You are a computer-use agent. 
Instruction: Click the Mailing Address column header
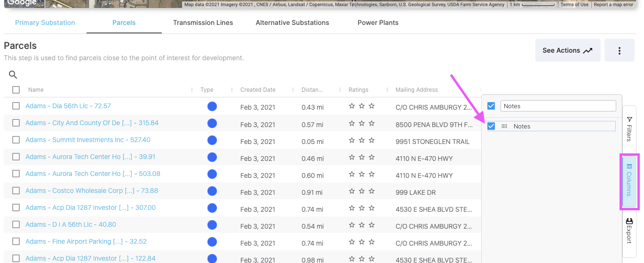(x=417, y=89)
